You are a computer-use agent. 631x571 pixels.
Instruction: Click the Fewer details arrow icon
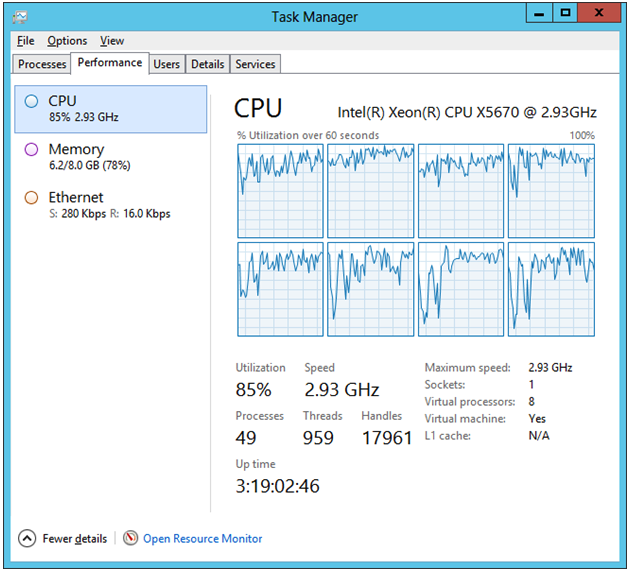tap(27, 538)
